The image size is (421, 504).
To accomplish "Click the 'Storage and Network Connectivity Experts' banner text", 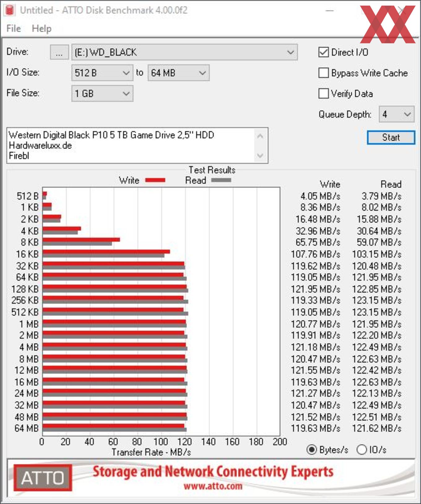I will (213, 471).
